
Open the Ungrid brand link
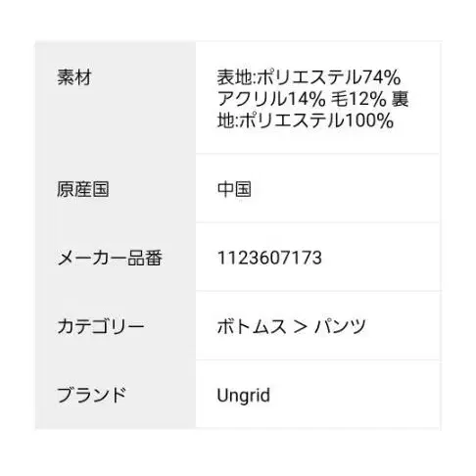pos(244,396)
